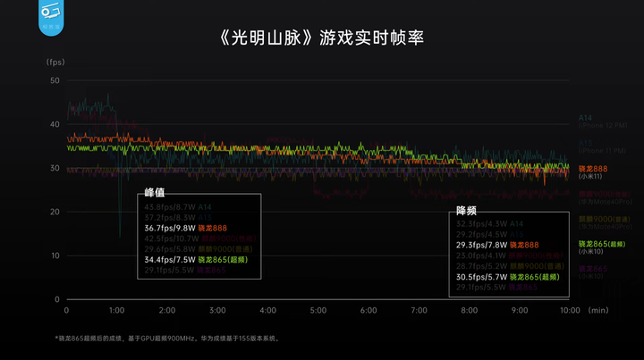Viewport: 644px width, 360px height.
Task: Select the 29.3fps/7.8W 骁龙888 throttled row
Action: coord(497,245)
